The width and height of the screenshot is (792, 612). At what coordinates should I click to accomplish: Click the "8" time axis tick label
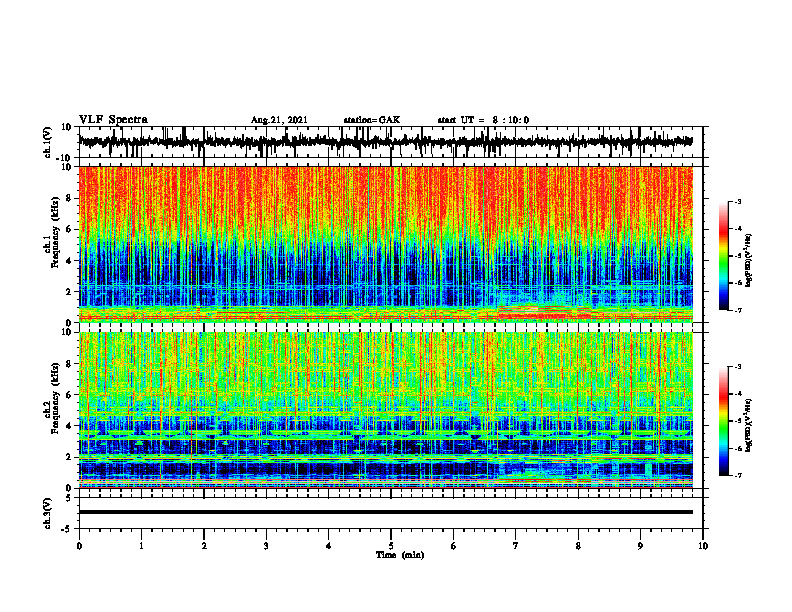pyautogui.click(x=578, y=546)
